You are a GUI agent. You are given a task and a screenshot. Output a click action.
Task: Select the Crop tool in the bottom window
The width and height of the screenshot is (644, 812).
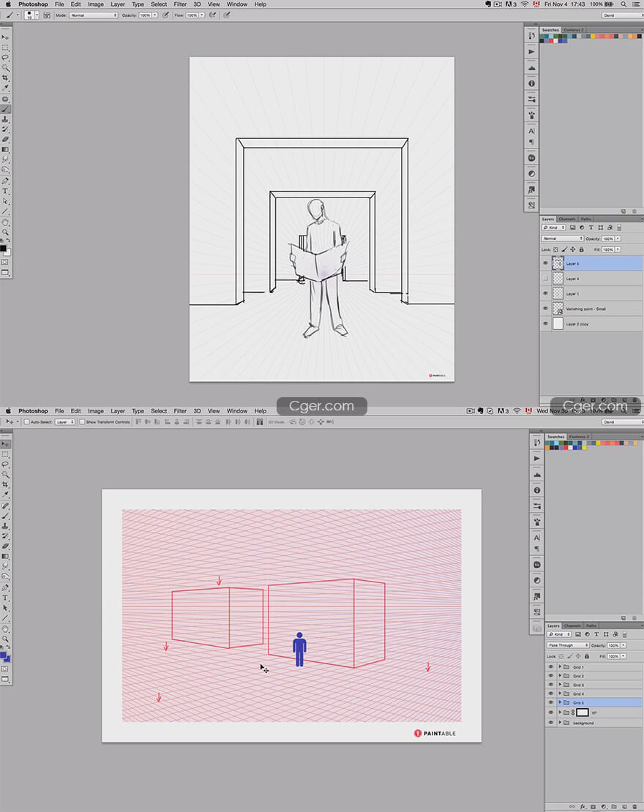pos(5,485)
